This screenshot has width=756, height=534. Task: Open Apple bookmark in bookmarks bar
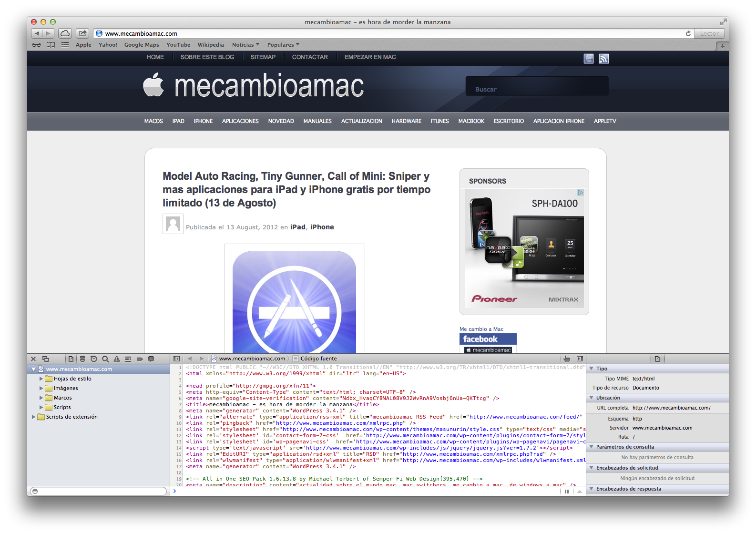pyautogui.click(x=83, y=45)
